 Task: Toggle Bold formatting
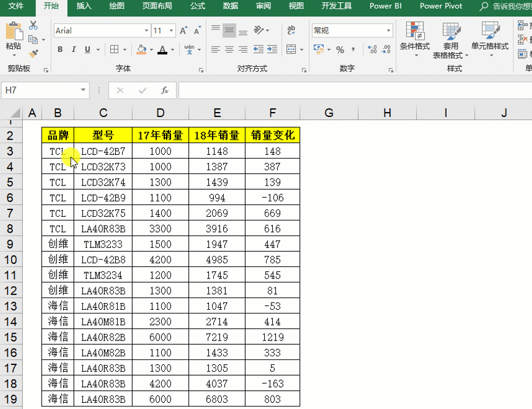coord(60,50)
